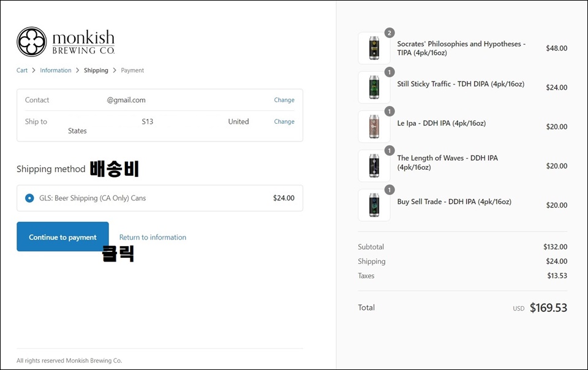Click the summary Shipping $24.00 amount
Image resolution: width=588 pixels, height=370 pixels.
557,262
